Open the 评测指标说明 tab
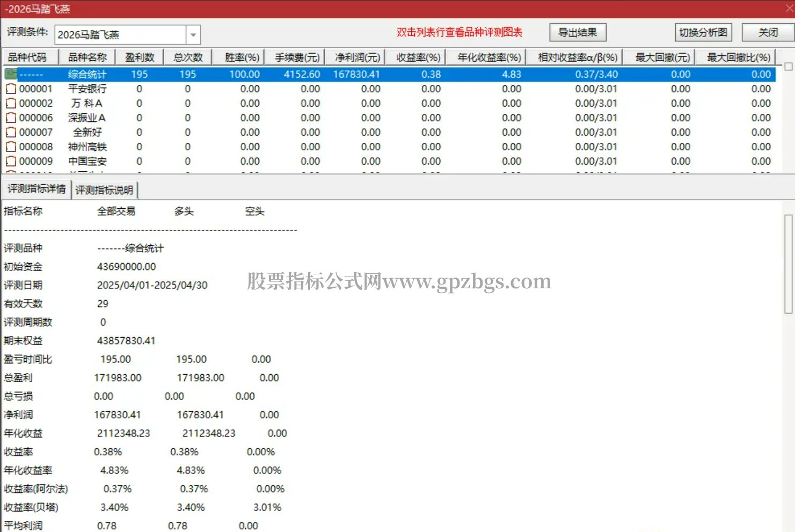The height and width of the screenshot is (532, 795). point(104,190)
